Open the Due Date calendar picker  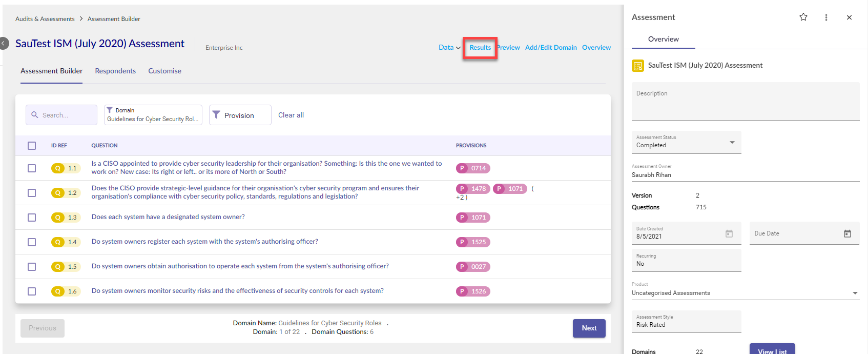[847, 233]
